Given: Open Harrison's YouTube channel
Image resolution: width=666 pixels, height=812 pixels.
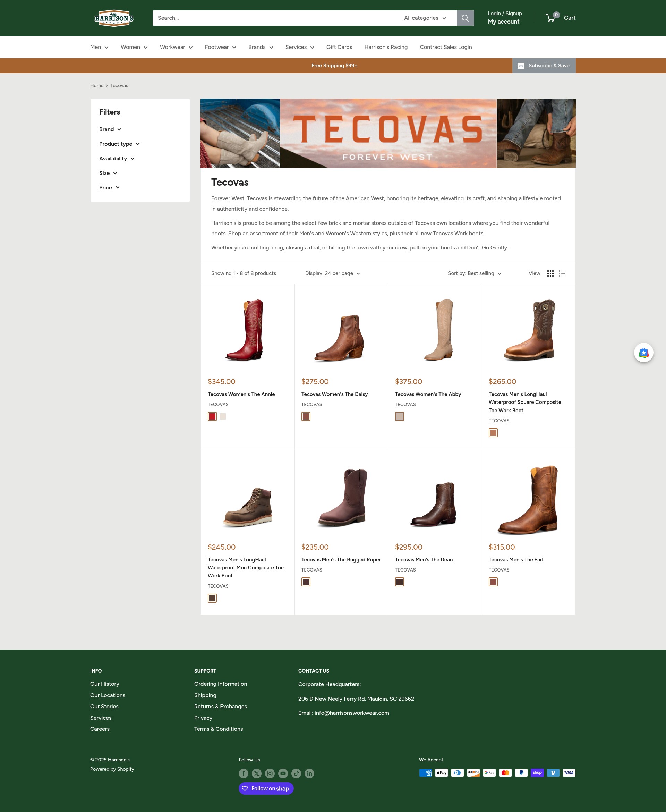Looking at the screenshot, I should pyautogui.click(x=283, y=773).
